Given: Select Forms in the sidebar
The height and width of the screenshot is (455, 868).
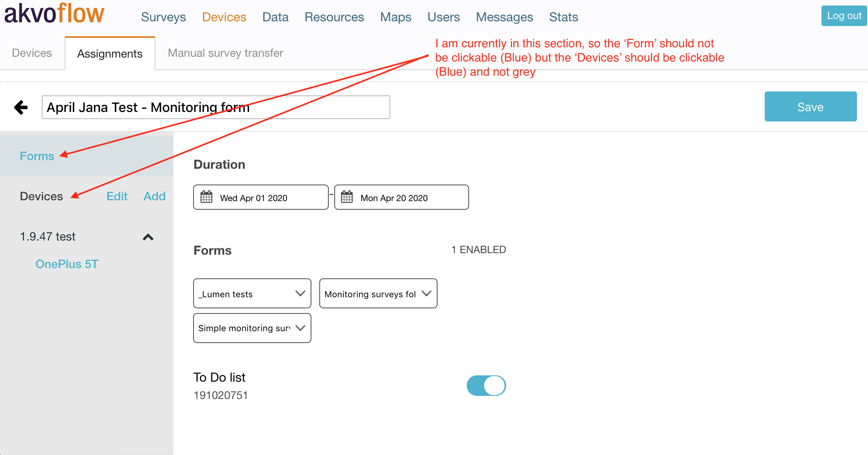Looking at the screenshot, I should 37,156.
